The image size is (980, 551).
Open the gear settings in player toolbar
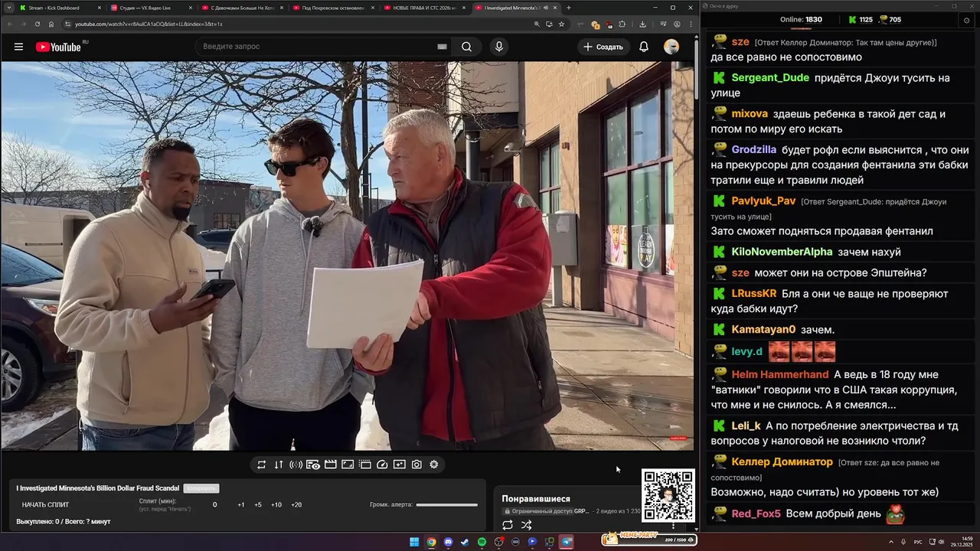tap(434, 465)
